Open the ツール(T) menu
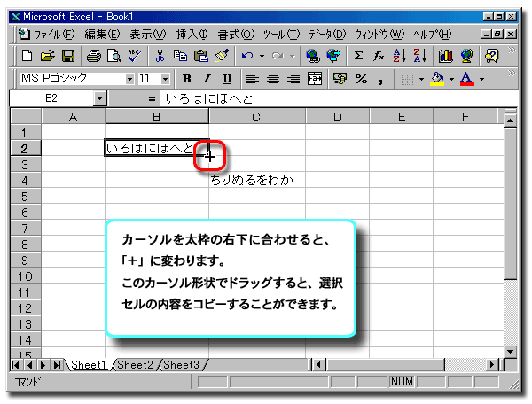Viewport: 532px width, 404px height. tap(282, 35)
